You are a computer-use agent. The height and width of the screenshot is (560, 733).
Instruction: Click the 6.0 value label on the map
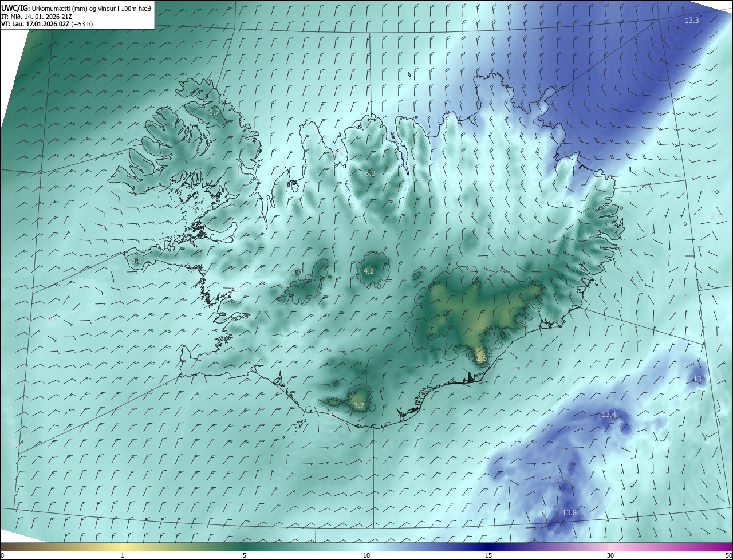coord(370,173)
